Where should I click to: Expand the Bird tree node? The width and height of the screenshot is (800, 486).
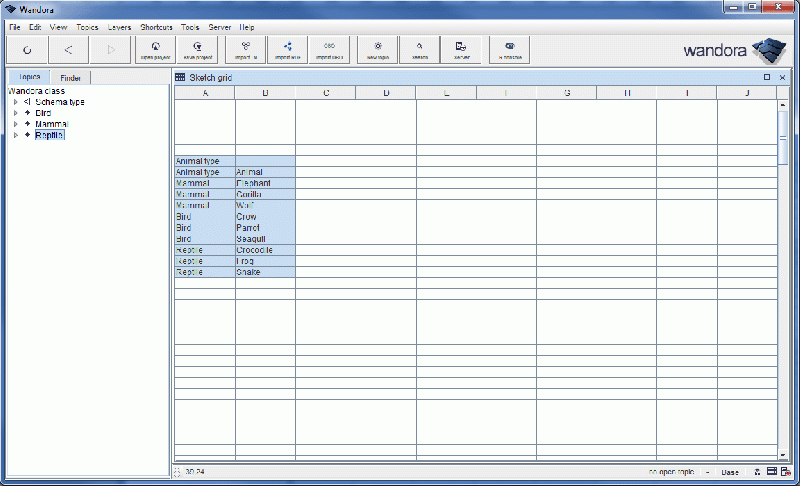coord(15,113)
